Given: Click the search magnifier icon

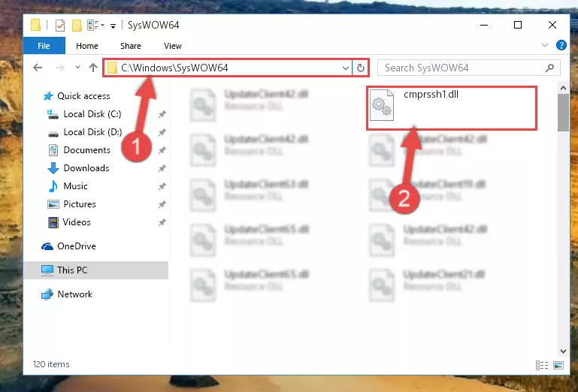Looking at the screenshot, I should (x=549, y=68).
